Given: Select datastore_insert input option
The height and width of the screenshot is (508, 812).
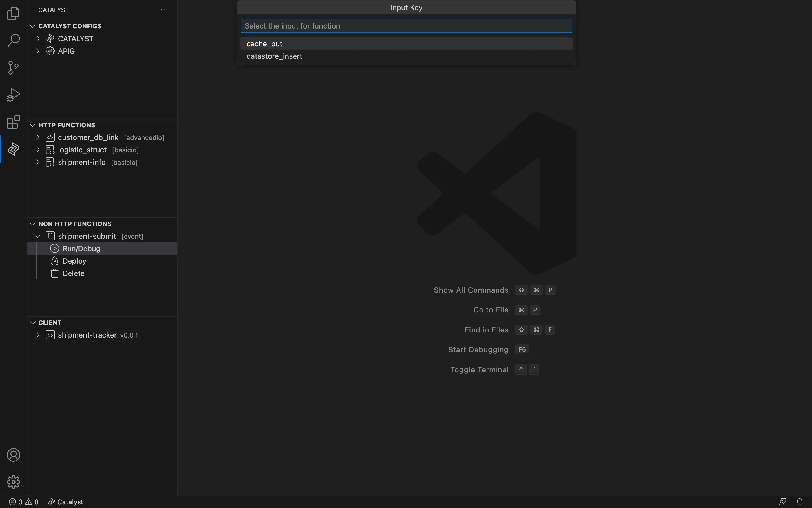Looking at the screenshot, I should (x=406, y=56).
